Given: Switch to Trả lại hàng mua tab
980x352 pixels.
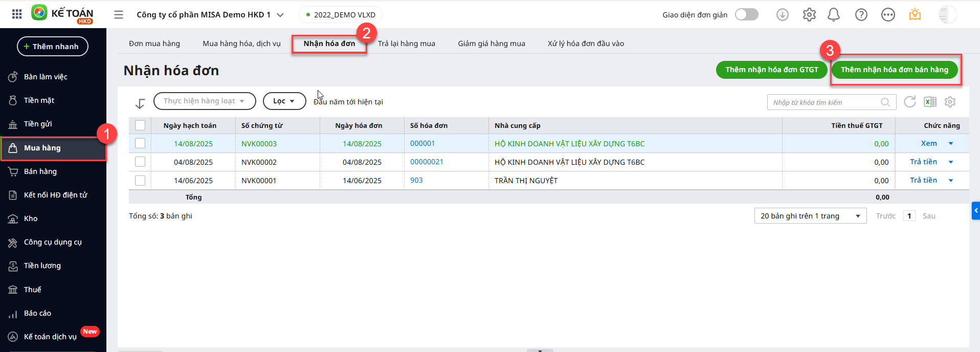Looking at the screenshot, I should (407, 43).
